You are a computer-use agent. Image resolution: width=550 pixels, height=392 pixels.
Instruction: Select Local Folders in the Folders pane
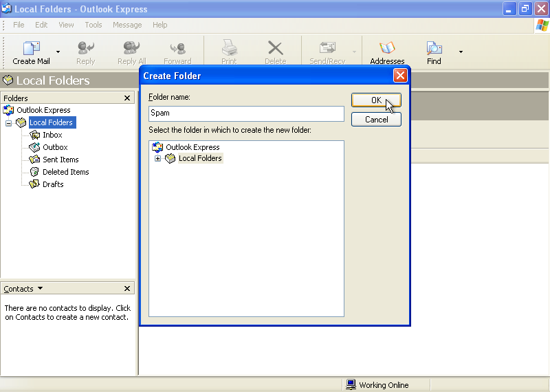(51, 122)
